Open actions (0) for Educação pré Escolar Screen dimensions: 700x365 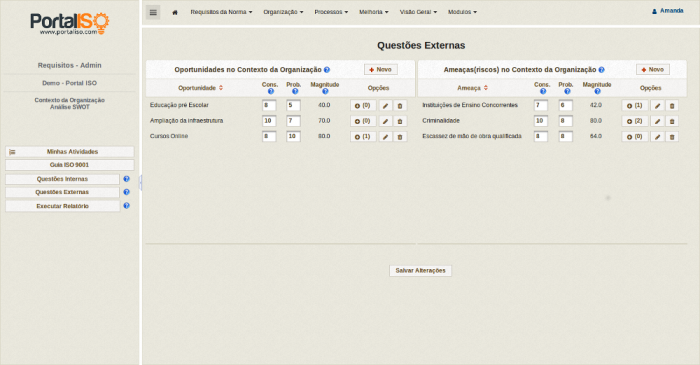tap(363, 106)
